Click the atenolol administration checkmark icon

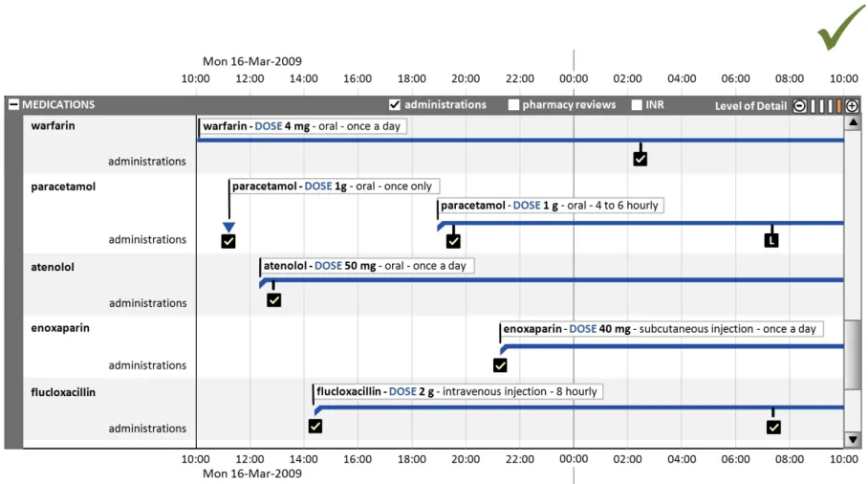(x=274, y=300)
